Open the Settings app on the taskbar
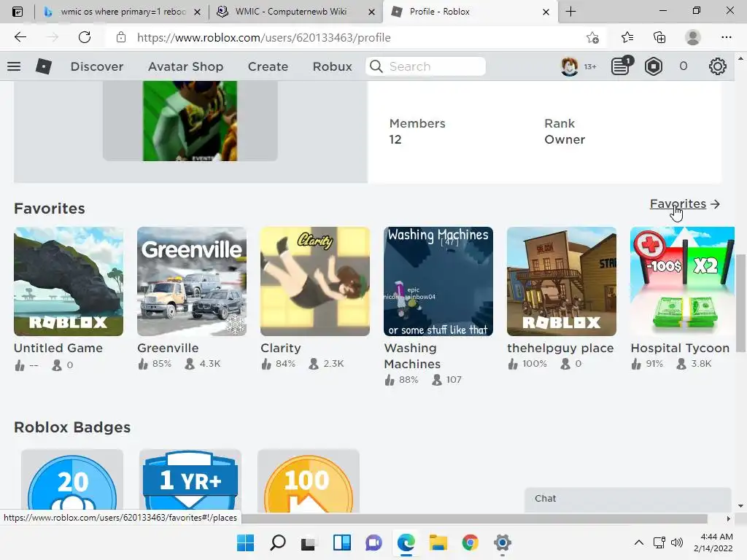This screenshot has height=560, width=747. click(502, 542)
